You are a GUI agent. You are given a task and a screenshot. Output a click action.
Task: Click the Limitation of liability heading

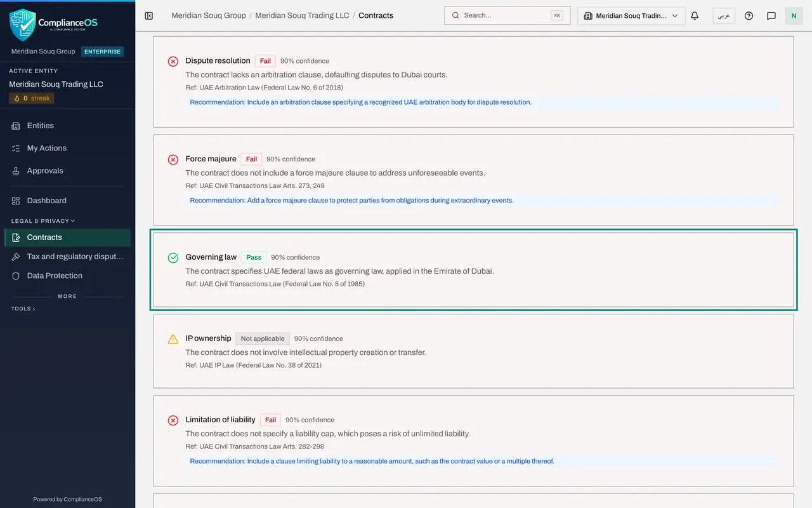[x=220, y=420]
